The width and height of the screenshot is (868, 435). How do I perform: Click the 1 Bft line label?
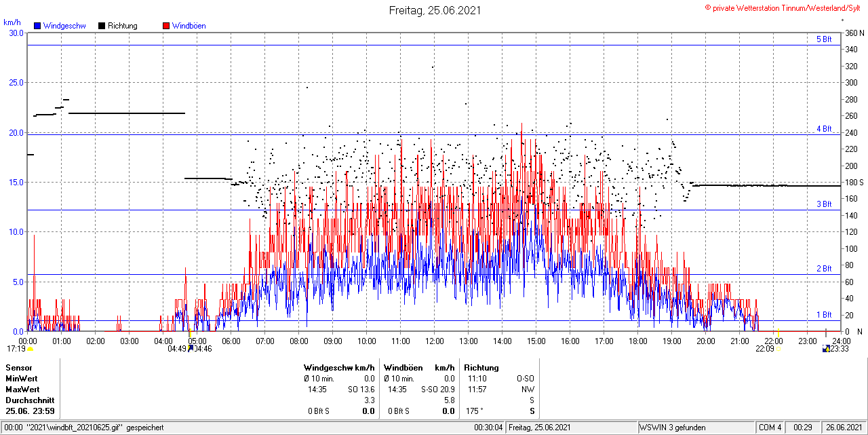(824, 315)
